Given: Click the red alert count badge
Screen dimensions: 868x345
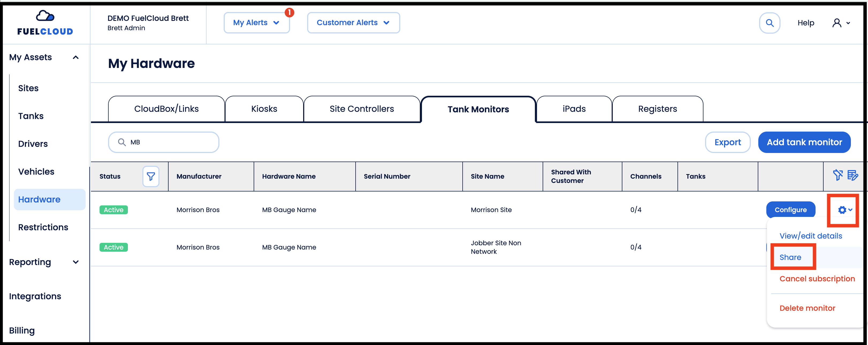Looking at the screenshot, I should [290, 13].
